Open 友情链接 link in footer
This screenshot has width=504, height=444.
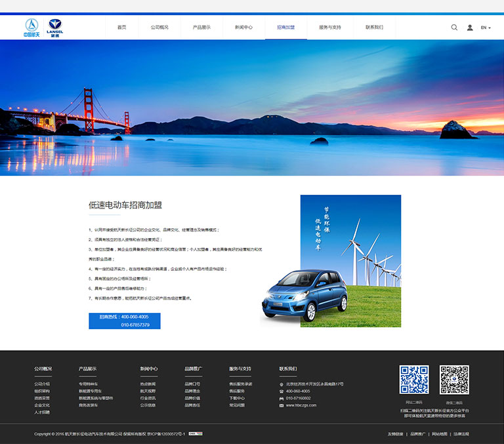pyautogui.click(x=395, y=434)
